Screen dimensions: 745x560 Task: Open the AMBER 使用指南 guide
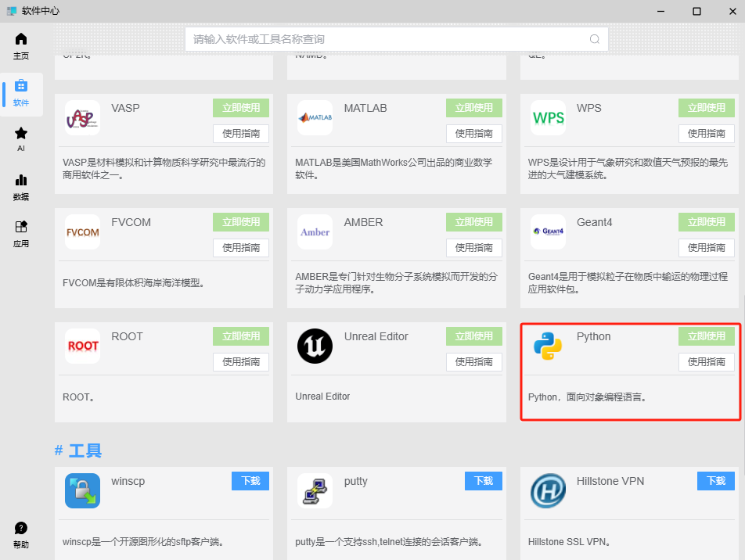(473, 247)
